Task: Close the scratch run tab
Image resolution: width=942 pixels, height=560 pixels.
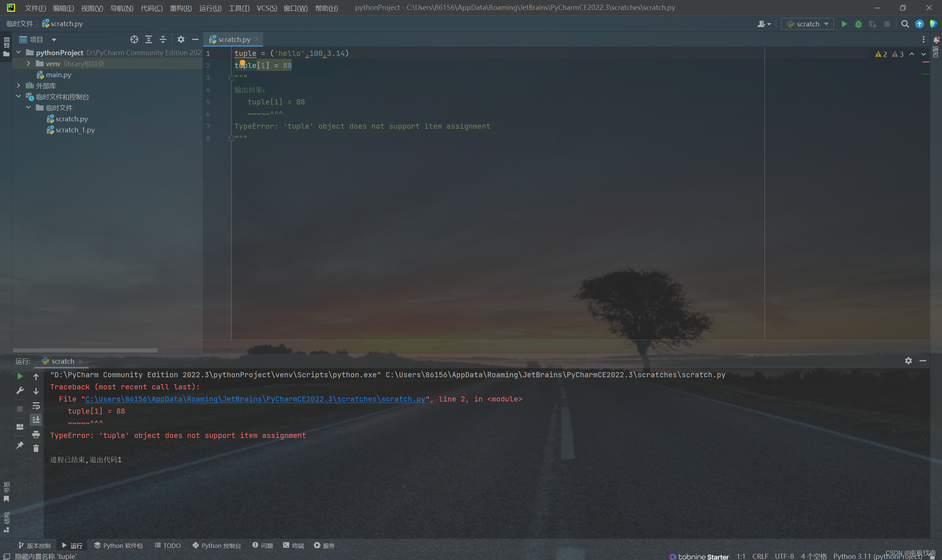Action: click(81, 361)
